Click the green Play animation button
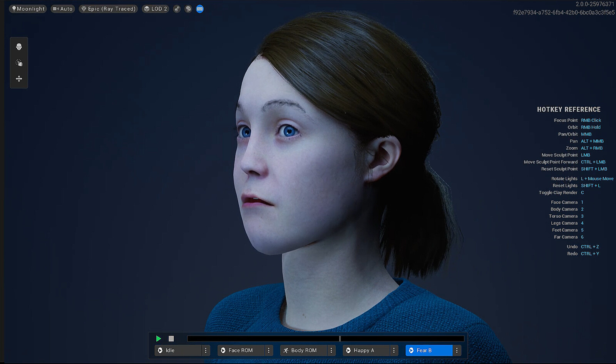Image resolution: width=616 pixels, height=364 pixels. coord(158,339)
